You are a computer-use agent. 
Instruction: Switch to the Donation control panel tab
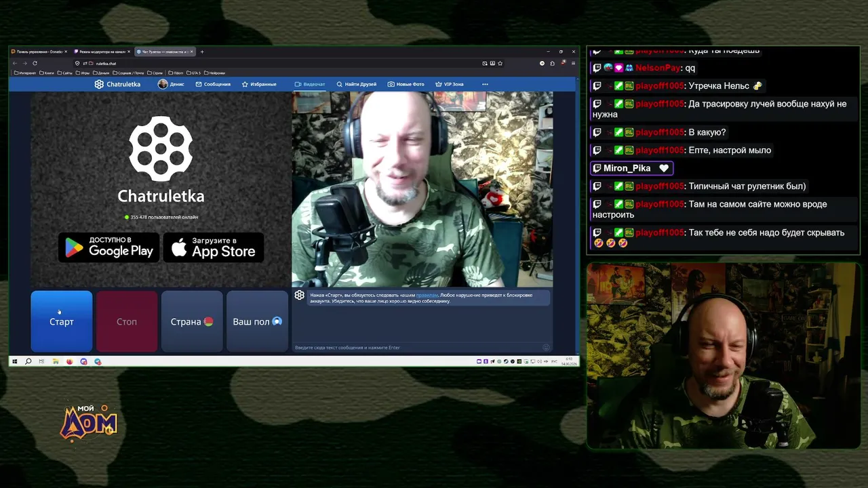(x=38, y=52)
